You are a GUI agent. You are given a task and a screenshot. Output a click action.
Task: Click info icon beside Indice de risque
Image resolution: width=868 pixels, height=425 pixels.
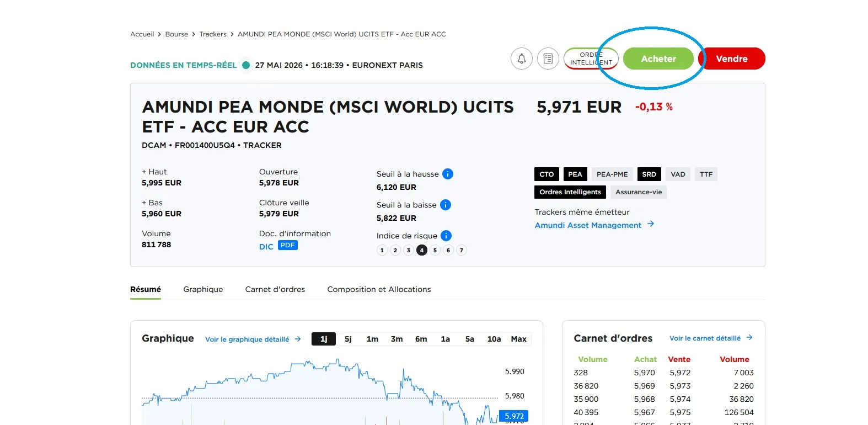[x=446, y=236]
